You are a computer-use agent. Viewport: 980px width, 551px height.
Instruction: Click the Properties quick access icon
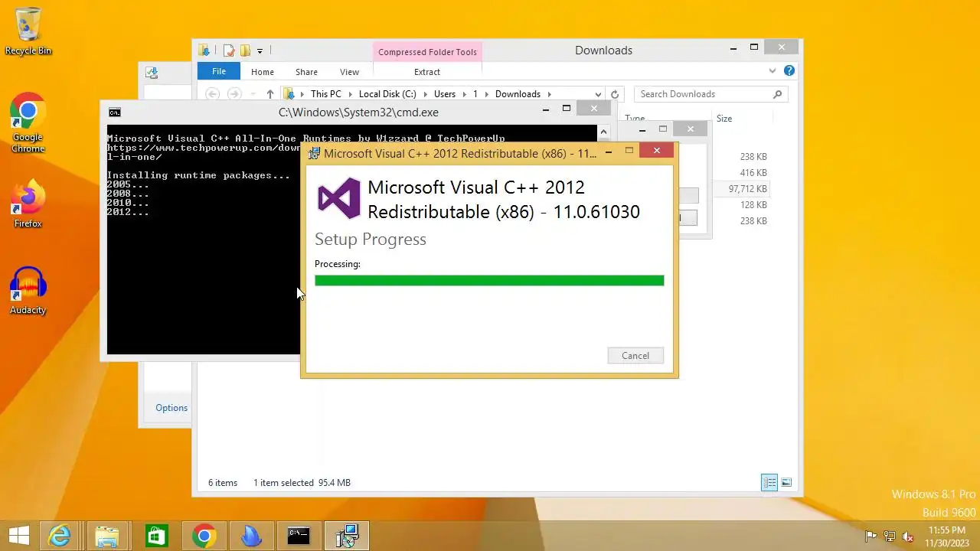tap(228, 51)
